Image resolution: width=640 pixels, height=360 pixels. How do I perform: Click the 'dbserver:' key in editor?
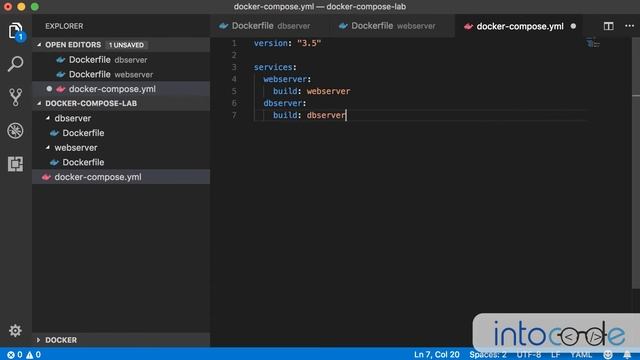[x=285, y=103]
